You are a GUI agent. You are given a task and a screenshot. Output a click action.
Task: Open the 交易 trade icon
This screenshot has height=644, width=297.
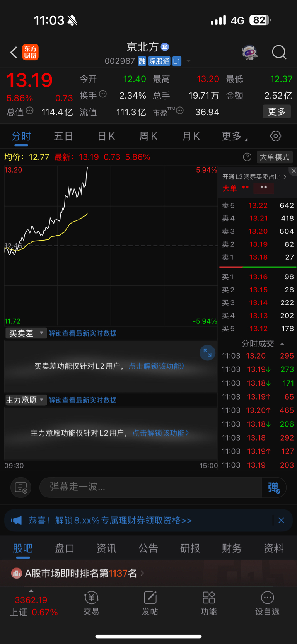[x=91, y=603]
